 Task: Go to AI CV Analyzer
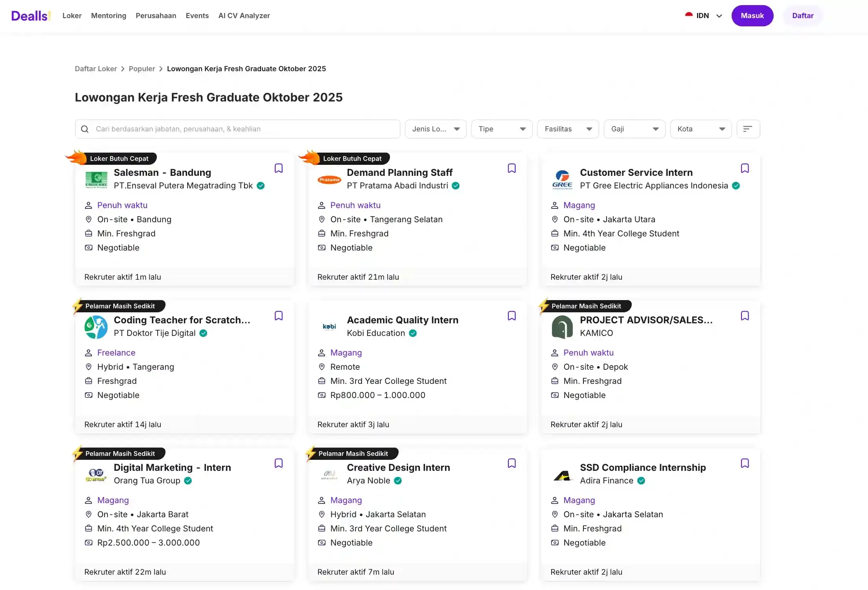(244, 16)
